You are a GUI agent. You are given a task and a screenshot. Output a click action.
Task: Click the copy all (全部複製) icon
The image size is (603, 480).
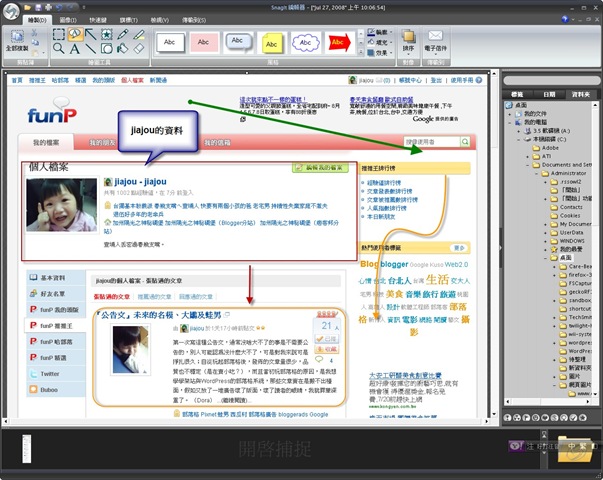(17, 40)
